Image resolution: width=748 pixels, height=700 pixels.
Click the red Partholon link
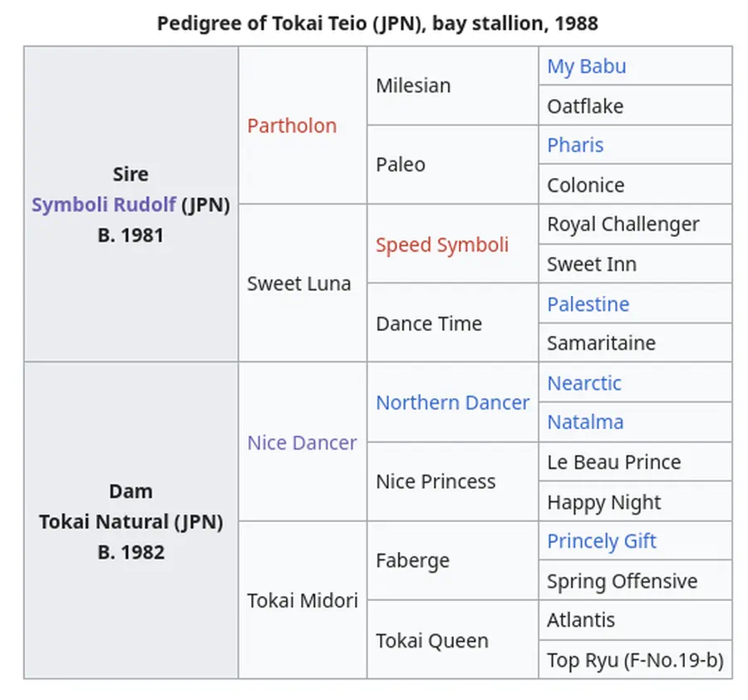click(x=292, y=126)
